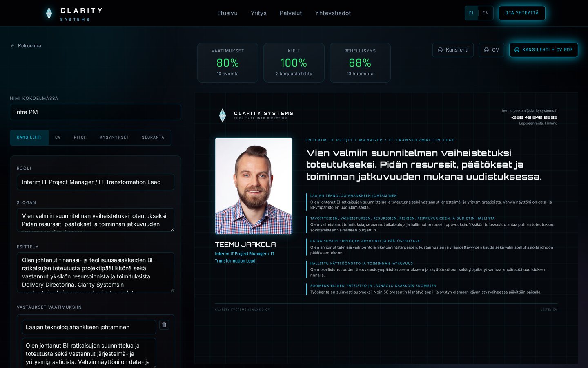
Task: Click the email teemu.jaakola@claritysystems.fi
Action: point(530,111)
